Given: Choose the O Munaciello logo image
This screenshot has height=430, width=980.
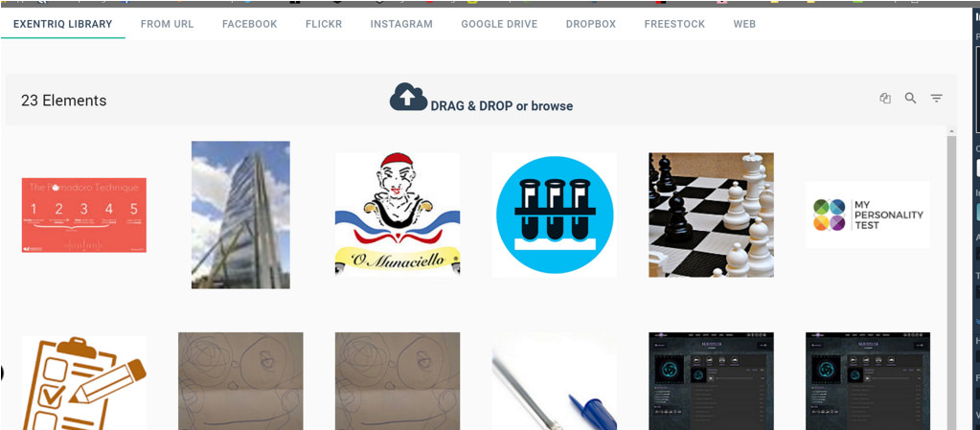Looking at the screenshot, I should point(398,215).
